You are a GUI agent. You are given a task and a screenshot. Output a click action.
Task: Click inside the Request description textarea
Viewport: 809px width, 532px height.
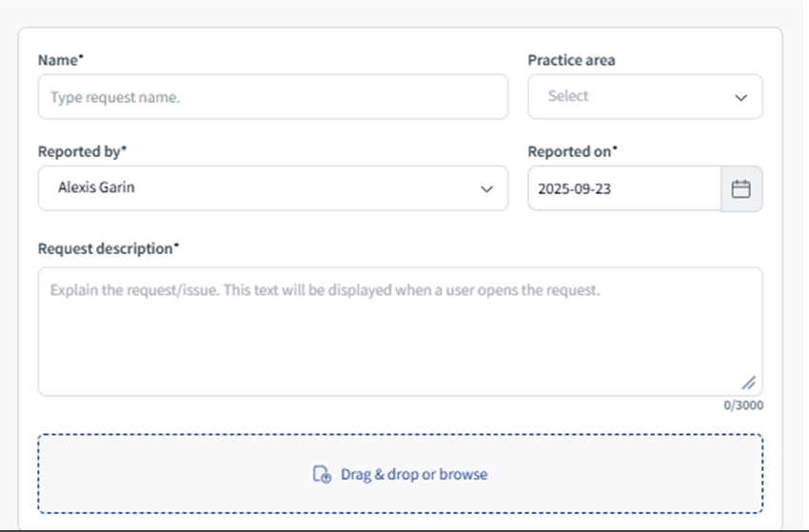click(400, 333)
